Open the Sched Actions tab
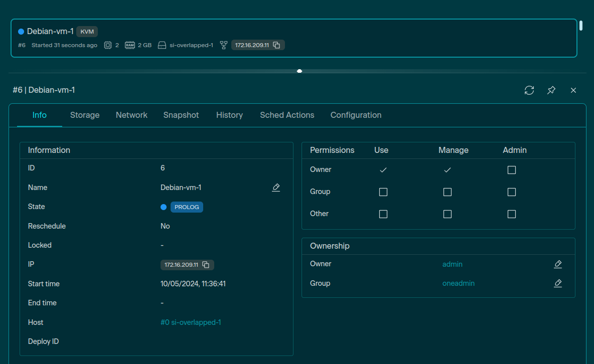 (287, 115)
